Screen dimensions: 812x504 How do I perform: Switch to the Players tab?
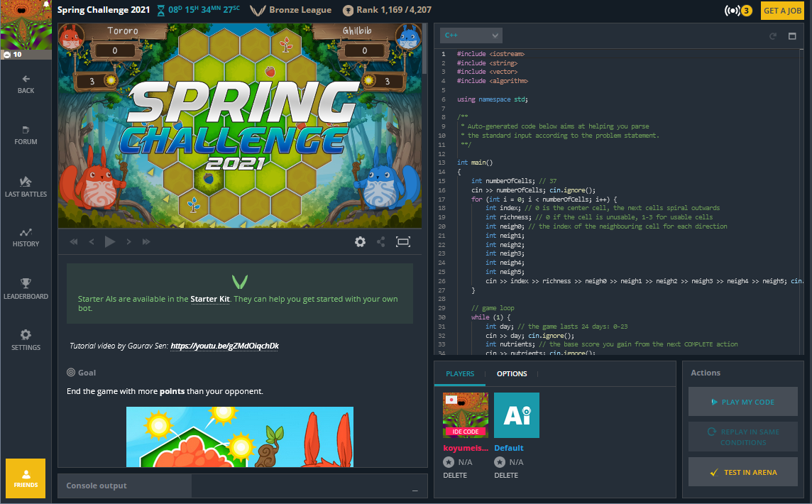click(x=460, y=373)
